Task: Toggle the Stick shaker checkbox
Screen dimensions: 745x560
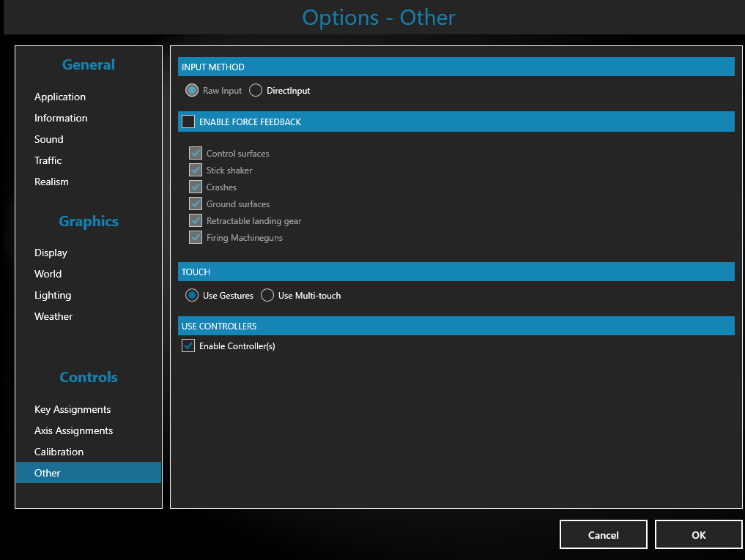Action: point(195,170)
